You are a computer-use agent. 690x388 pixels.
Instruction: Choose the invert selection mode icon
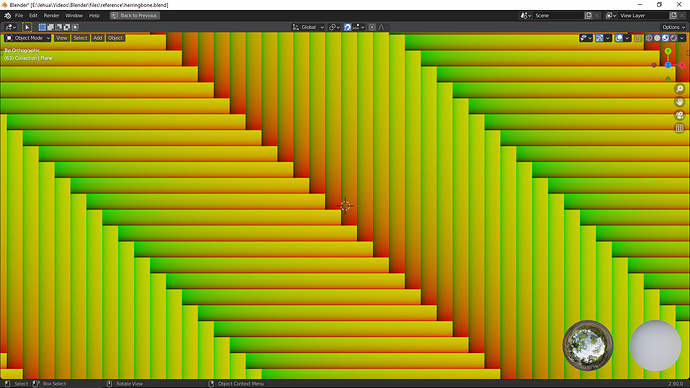[x=67, y=27]
